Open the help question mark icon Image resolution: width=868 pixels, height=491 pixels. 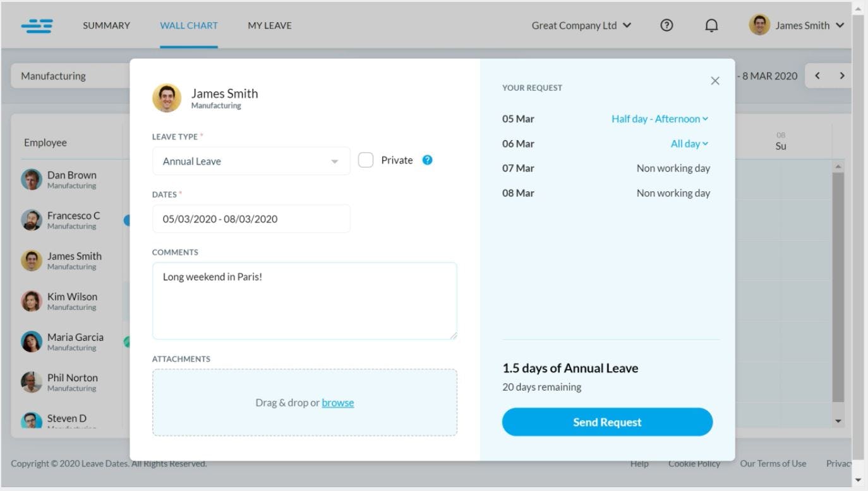(x=666, y=25)
